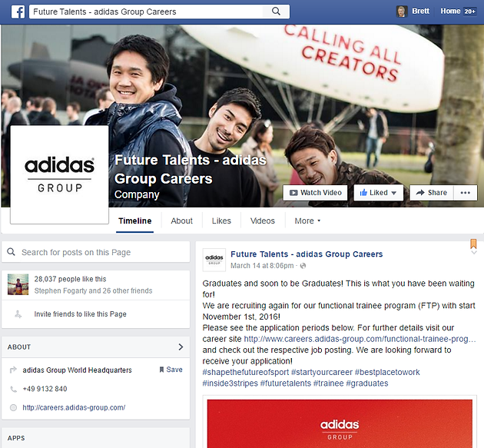Open the APPS section header

pos(96,438)
